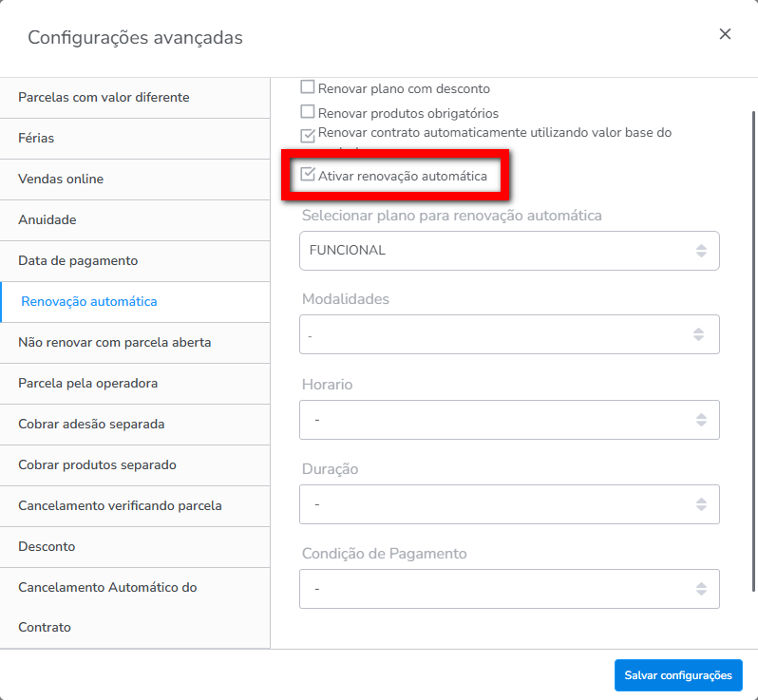Check Renovar plano com desconto
Viewport: 758px width, 700px height.
(x=308, y=88)
